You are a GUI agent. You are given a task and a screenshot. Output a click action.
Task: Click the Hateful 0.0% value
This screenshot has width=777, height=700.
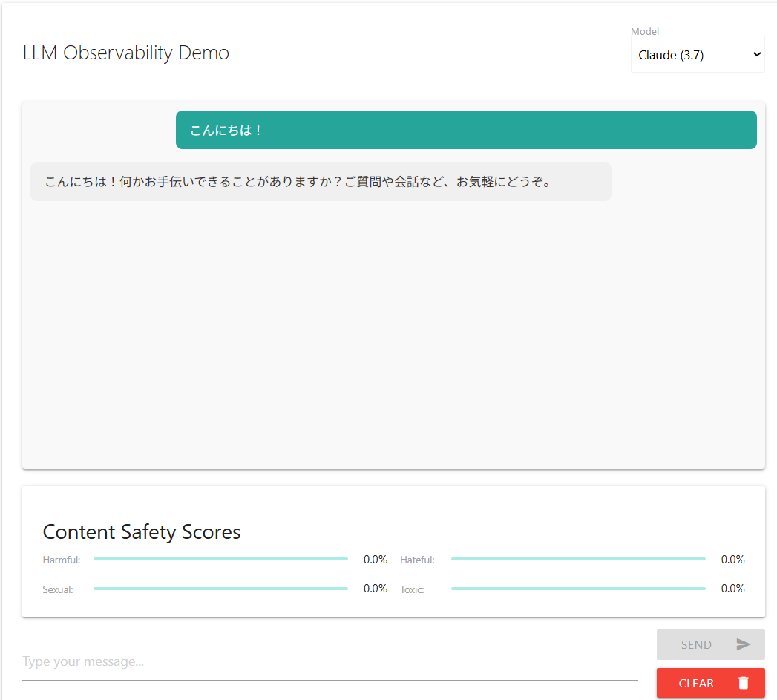[733, 560]
